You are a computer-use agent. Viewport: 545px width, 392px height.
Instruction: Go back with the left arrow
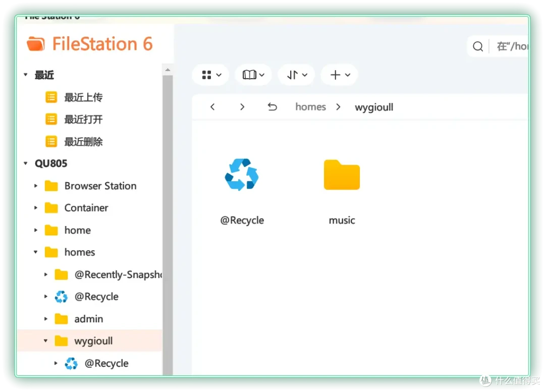(212, 106)
